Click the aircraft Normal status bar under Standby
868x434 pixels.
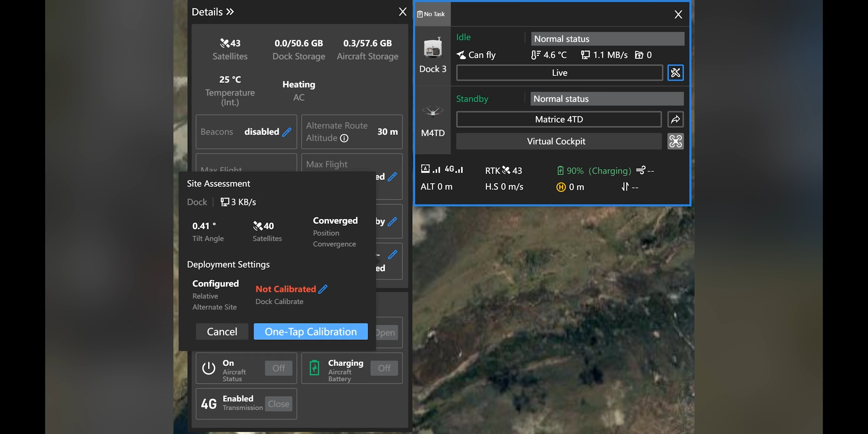click(607, 99)
